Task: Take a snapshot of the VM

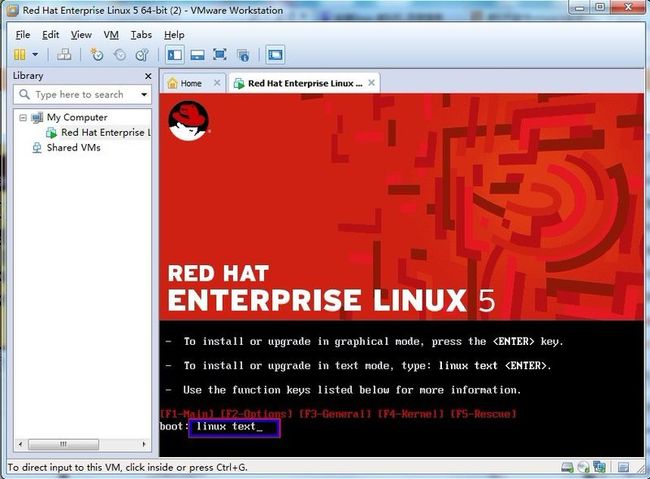Action: click(97, 55)
